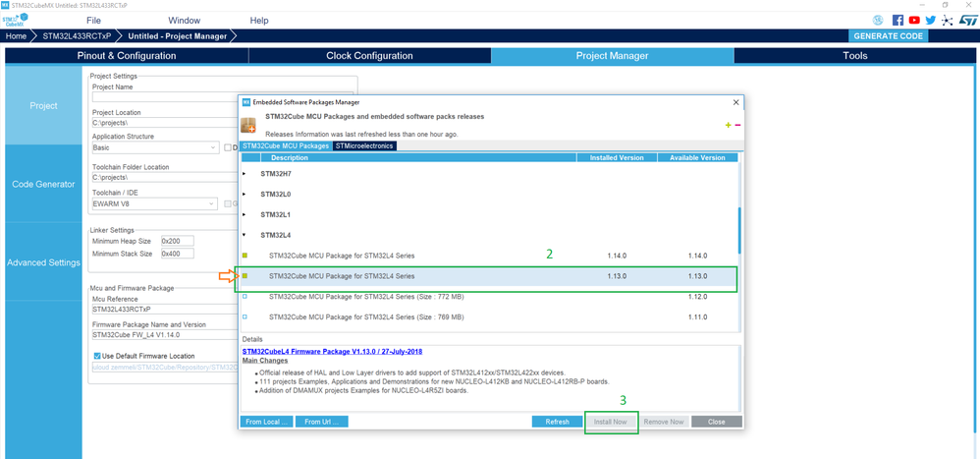Click the package box icon in dialog header
The image size is (980, 459).
(248, 125)
